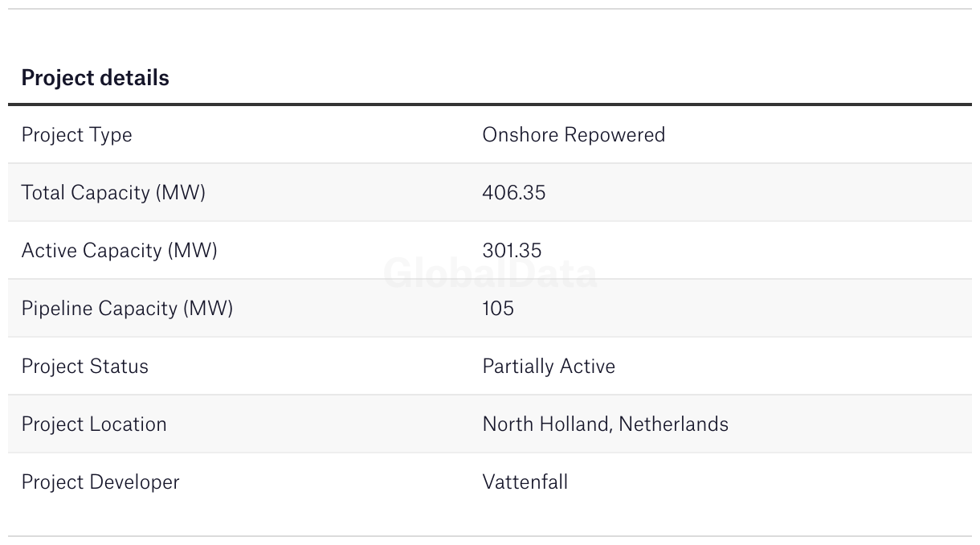
Task: Select the Total Capacity (MW) label
Action: tap(113, 193)
